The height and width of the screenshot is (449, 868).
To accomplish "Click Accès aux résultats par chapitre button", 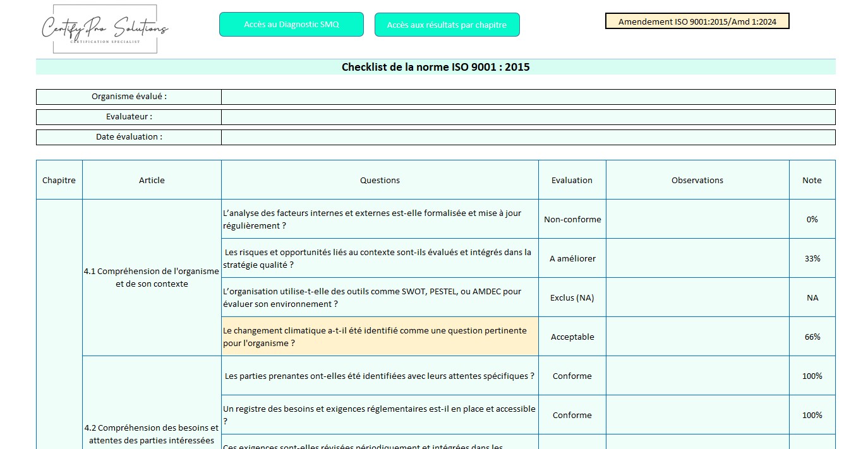I will (x=447, y=25).
